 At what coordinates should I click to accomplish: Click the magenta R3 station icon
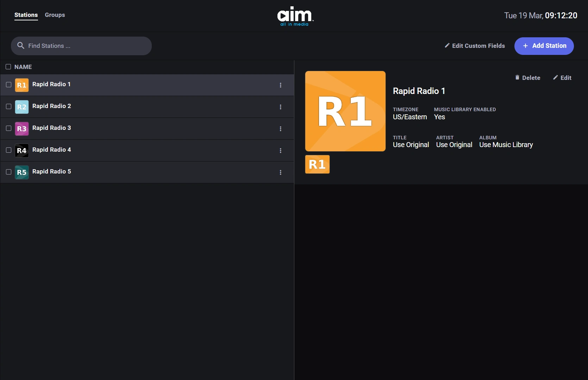pos(22,128)
